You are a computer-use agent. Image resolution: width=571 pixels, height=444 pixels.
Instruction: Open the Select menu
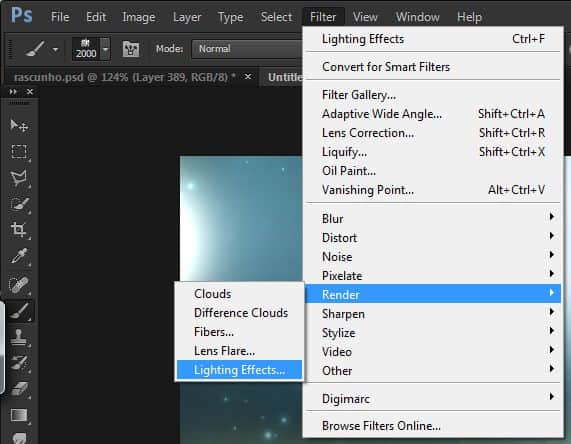click(x=276, y=17)
